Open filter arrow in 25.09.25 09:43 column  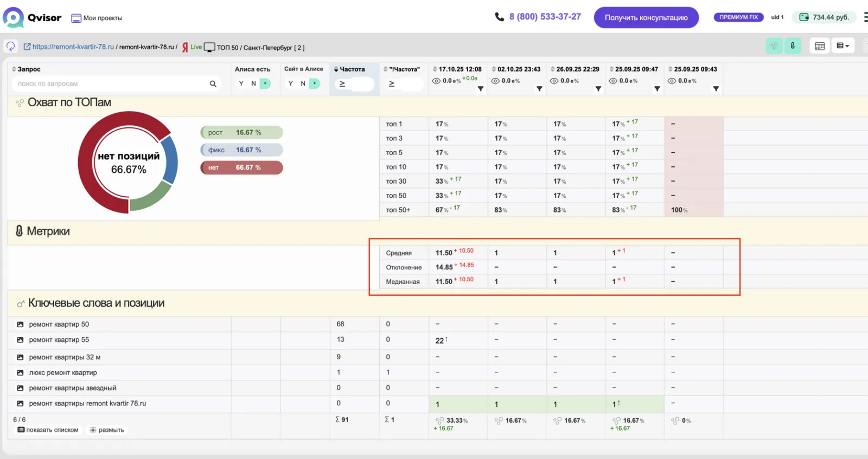click(716, 89)
